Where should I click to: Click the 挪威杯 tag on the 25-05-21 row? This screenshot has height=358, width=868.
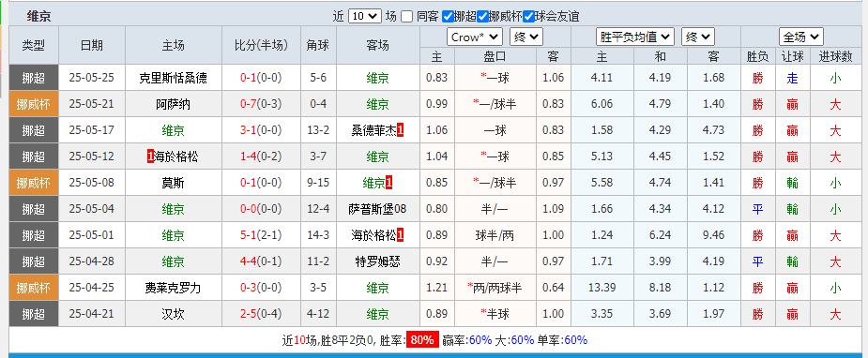34,104
